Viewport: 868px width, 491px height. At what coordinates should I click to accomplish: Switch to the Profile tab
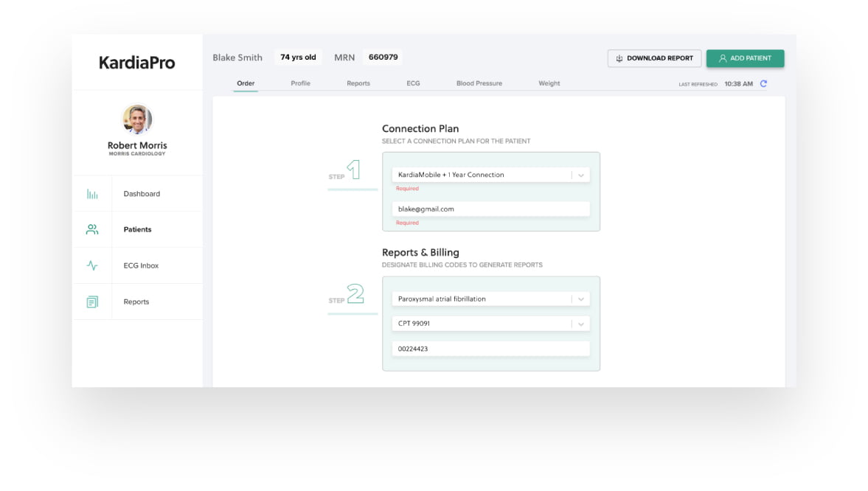point(301,83)
